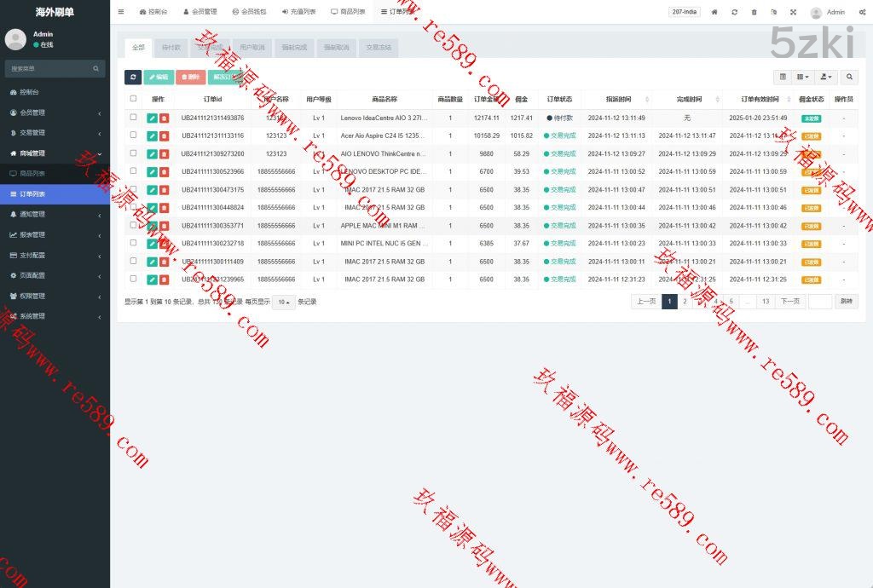Image resolution: width=873 pixels, height=588 pixels.
Task: Select checkbox for order UB24111213092732​00
Action: point(133,153)
